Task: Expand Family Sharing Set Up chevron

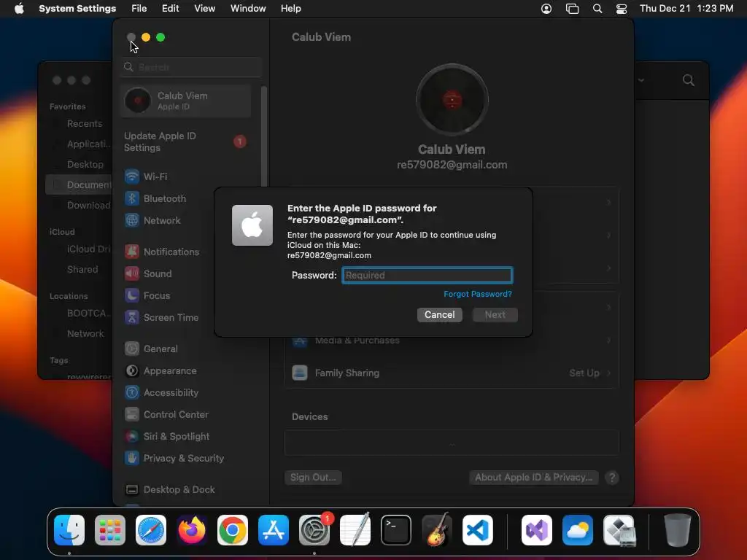Action: [x=609, y=373]
